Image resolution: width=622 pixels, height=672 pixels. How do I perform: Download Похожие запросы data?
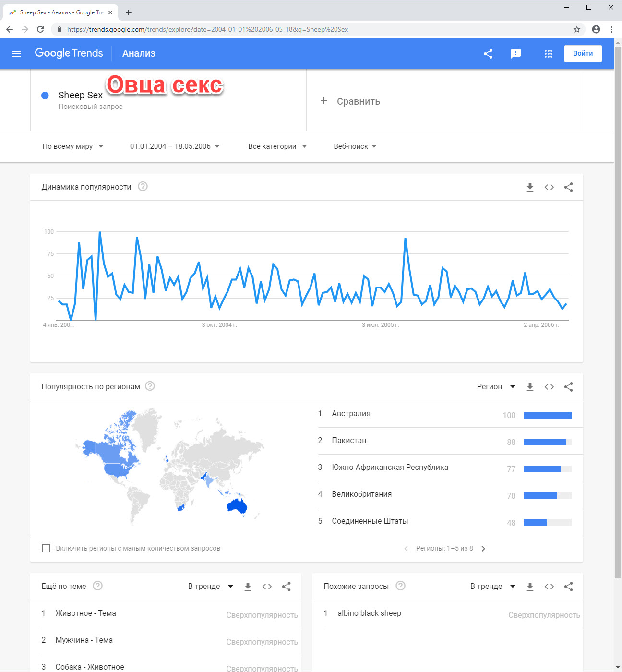click(530, 587)
